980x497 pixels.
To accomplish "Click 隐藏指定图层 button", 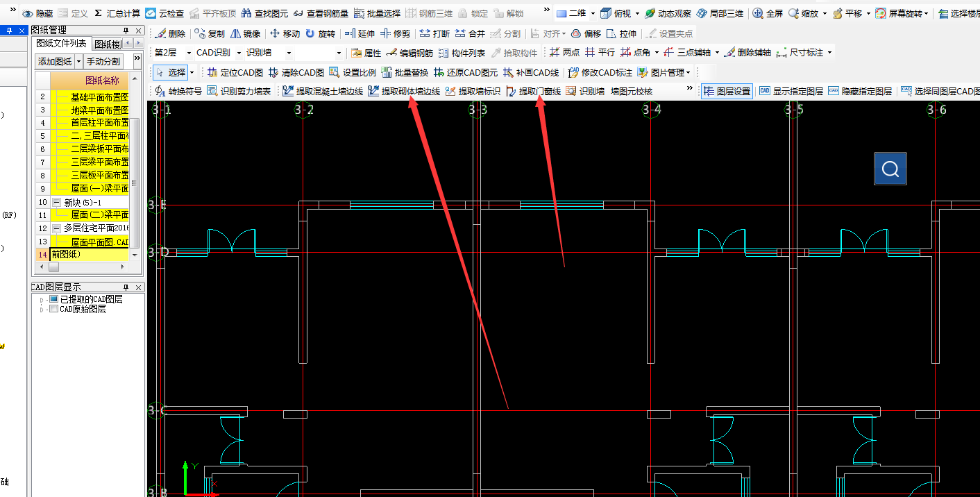I will [860, 91].
